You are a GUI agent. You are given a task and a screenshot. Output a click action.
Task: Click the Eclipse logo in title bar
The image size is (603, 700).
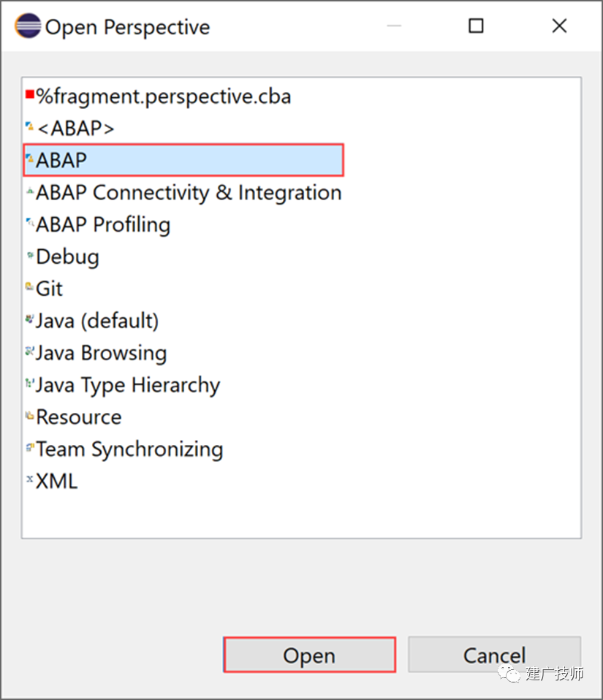tap(28, 26)
